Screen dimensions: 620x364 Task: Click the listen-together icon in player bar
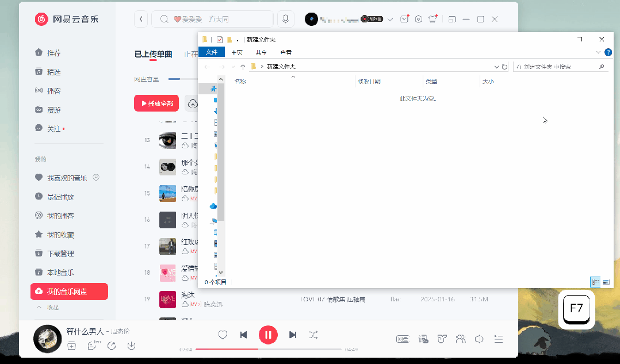460,339
